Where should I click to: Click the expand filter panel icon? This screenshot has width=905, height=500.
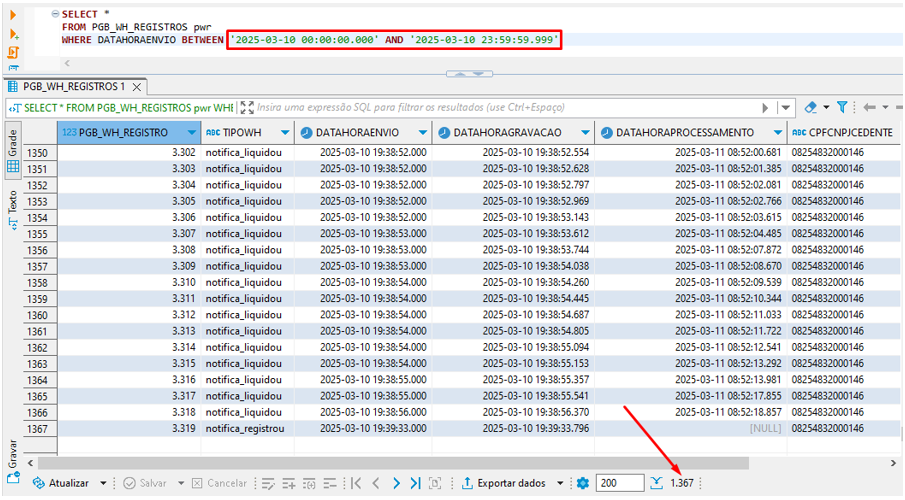click(247, 107)
